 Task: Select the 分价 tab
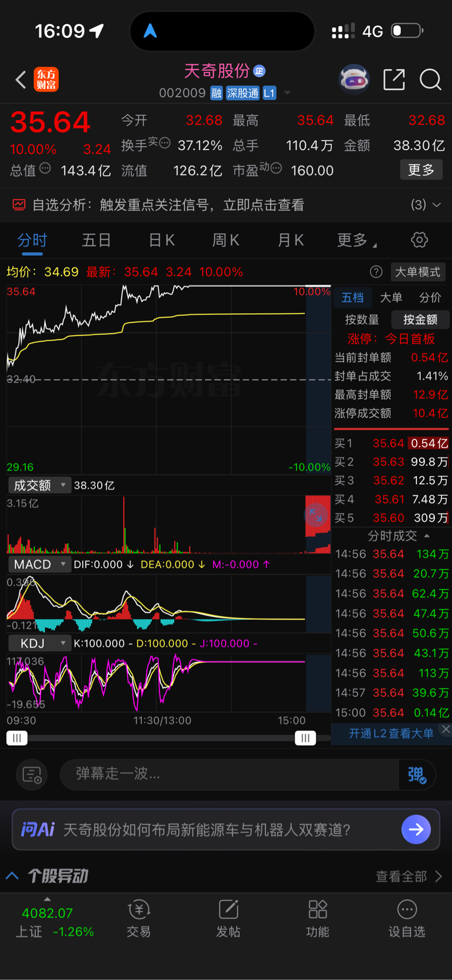pyautogui.click(x=430, y=298)
